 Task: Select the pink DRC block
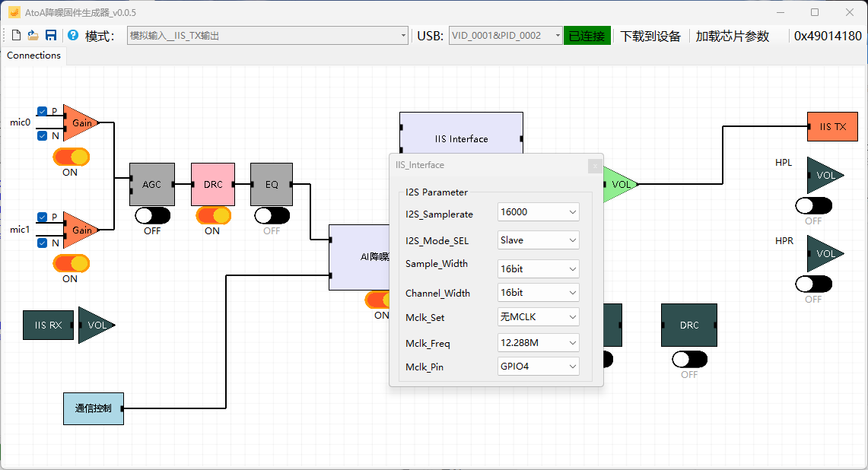213,184
